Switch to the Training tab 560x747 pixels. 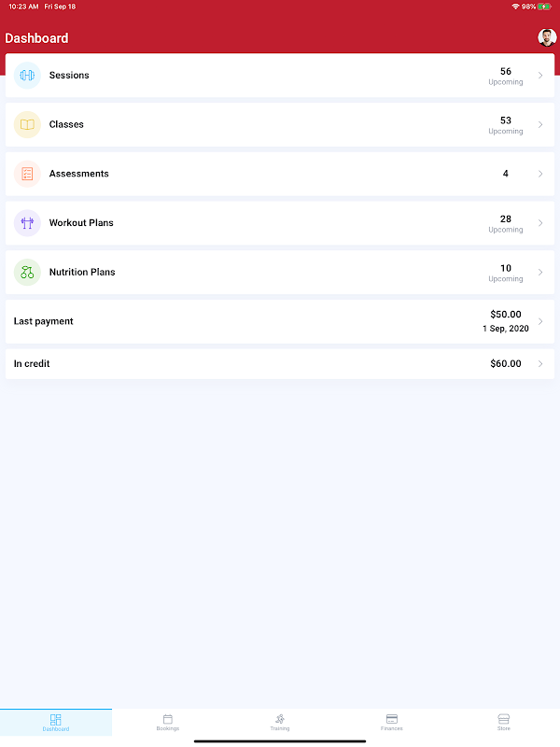[280, 722]
